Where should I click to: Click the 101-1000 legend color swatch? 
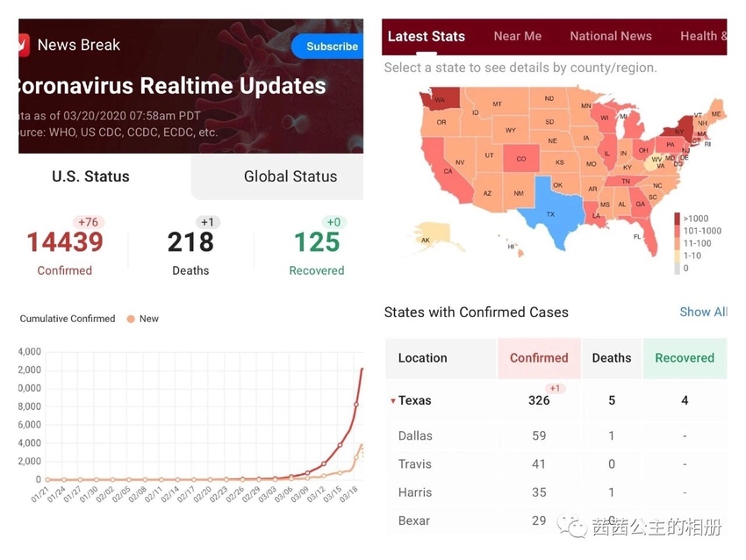tap(677, 231)
